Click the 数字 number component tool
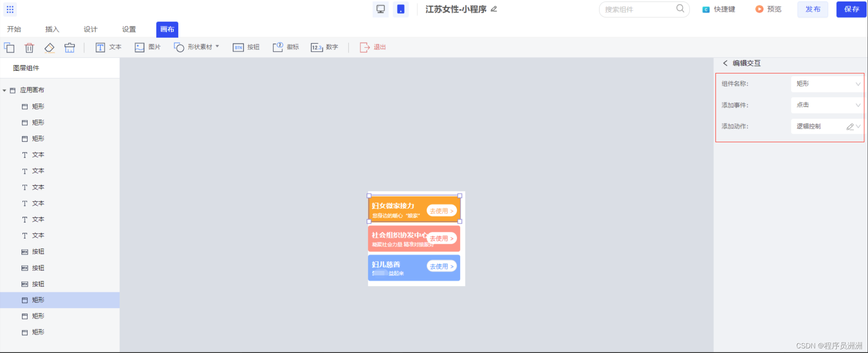868x353 pixels. (325, 47)
